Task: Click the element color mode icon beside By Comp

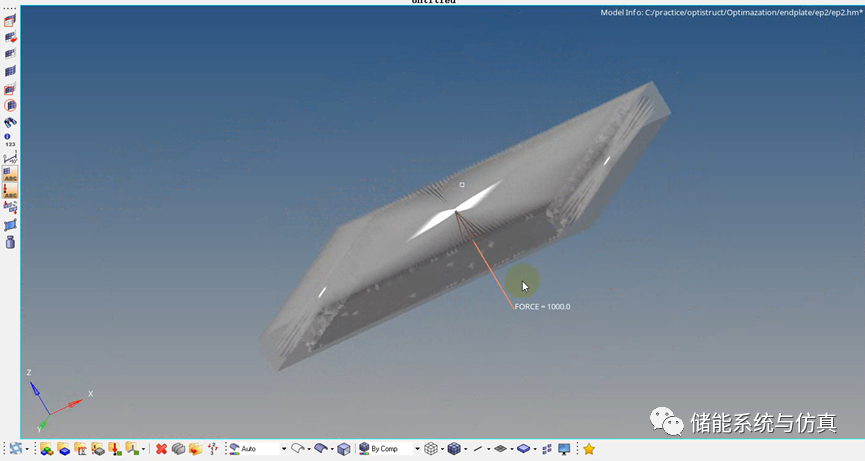Action: point(364,449)
